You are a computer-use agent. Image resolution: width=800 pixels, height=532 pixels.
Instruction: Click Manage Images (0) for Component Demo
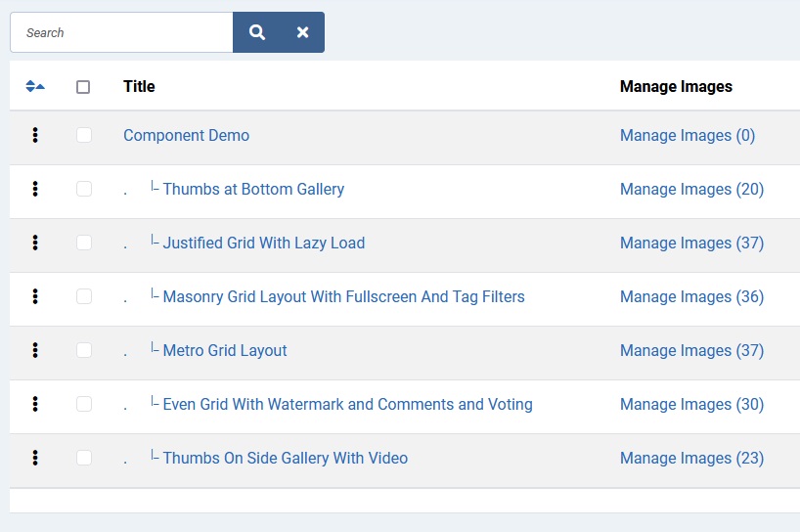tap(688, 135)
